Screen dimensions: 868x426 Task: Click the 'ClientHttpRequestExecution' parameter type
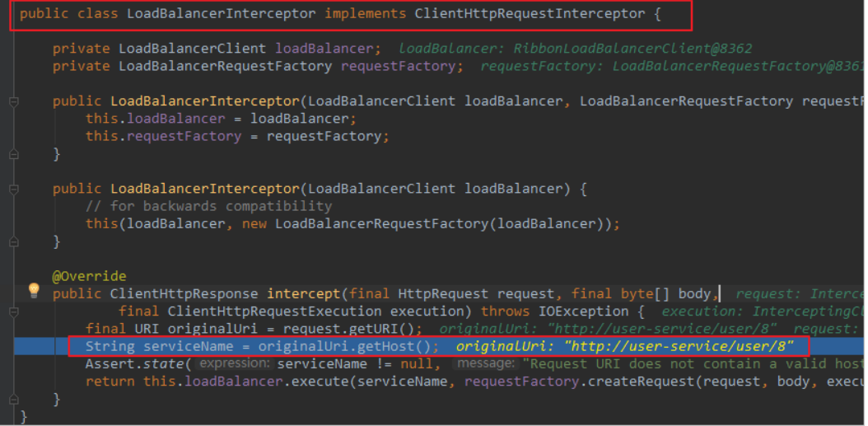(x=274, y=311)
